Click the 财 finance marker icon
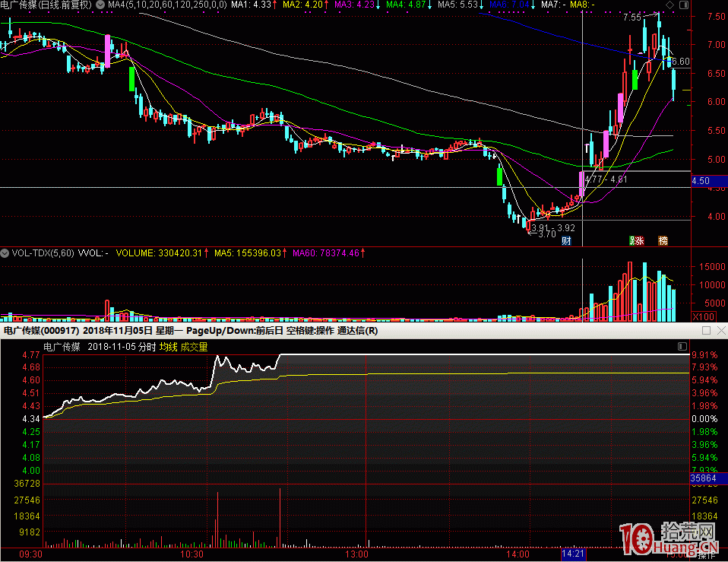The width and height of the screenshot is (728, 562). tap(566, 240)
